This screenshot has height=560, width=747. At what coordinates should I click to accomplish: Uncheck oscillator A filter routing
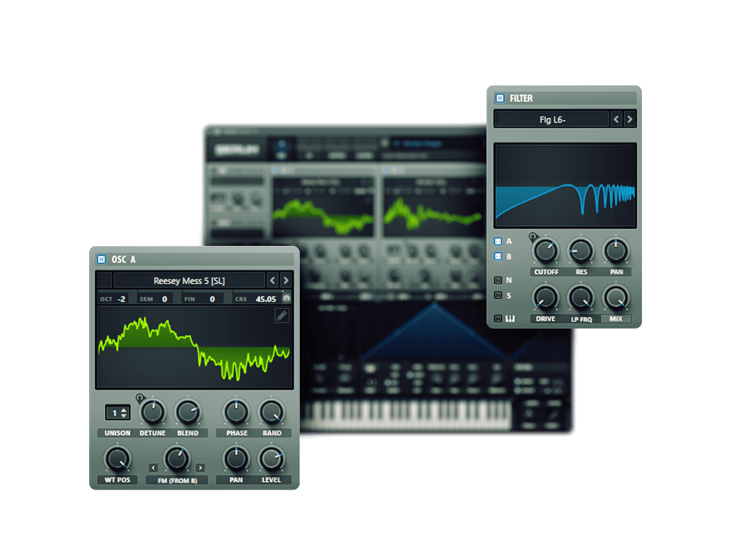(498, 241)
